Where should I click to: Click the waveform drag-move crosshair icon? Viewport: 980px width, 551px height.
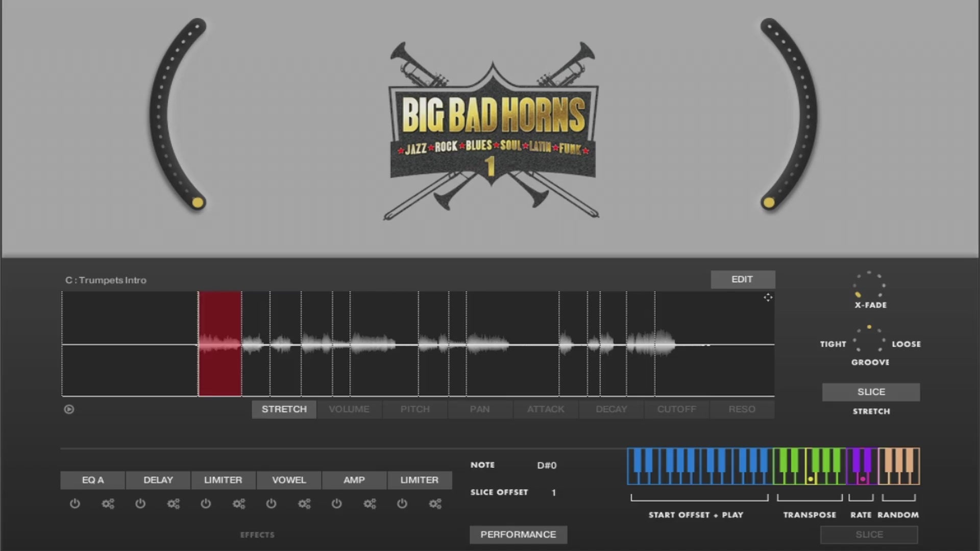point(768,297)
